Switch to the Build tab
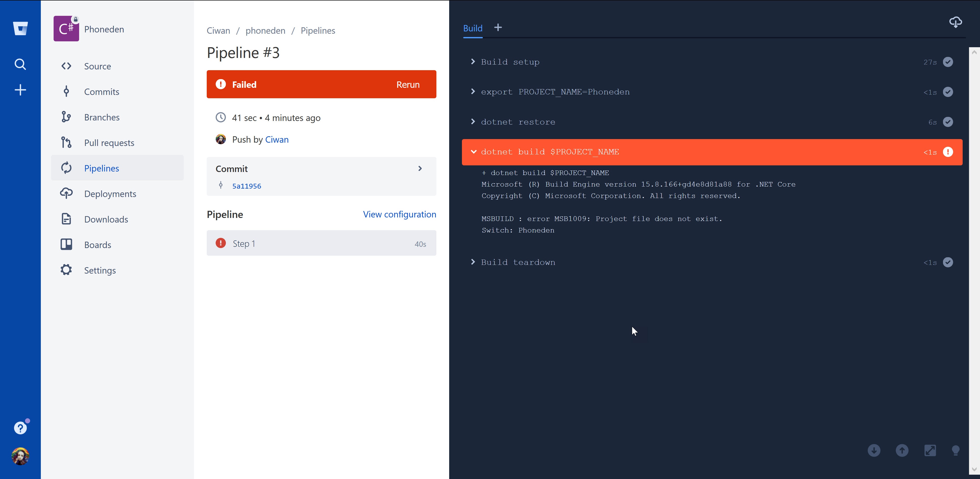 pyautogui.click(x=472, y=28)
